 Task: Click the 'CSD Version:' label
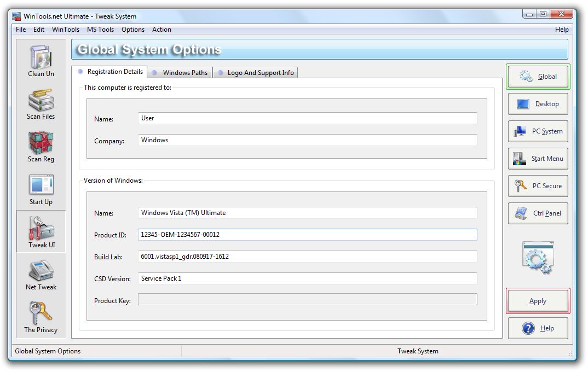112,278
